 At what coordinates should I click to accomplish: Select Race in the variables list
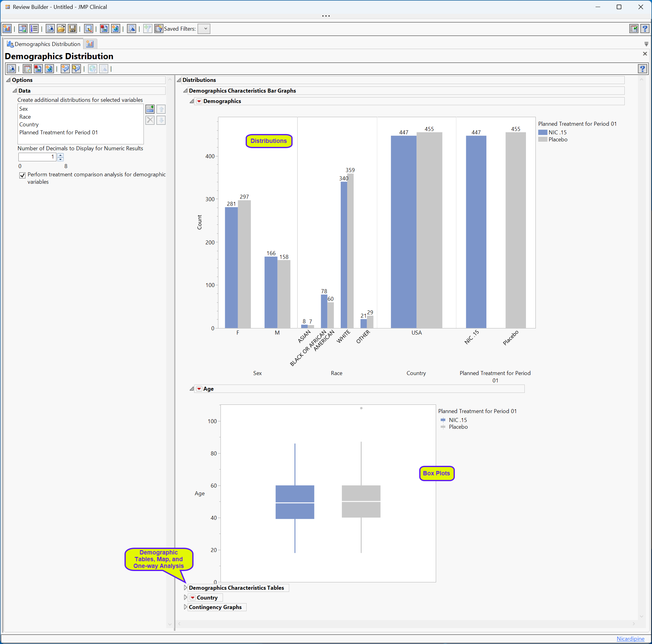[x=25, y=117]
